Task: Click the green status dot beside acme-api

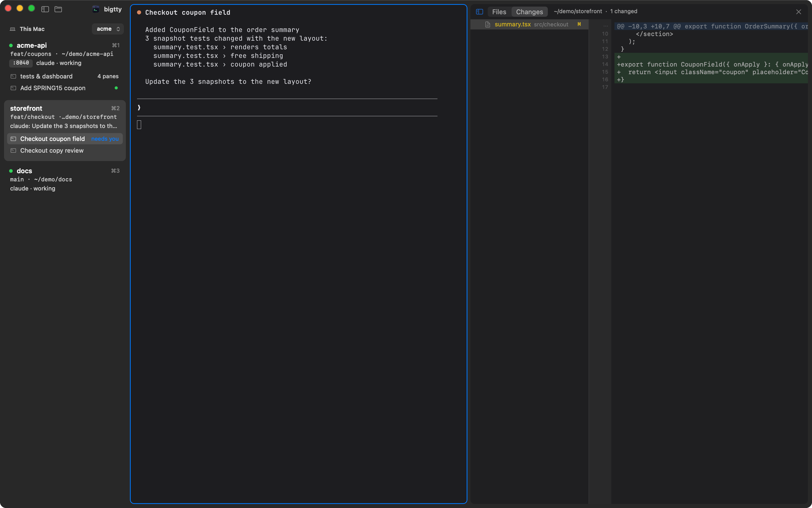Action: (x=11, y=45)
